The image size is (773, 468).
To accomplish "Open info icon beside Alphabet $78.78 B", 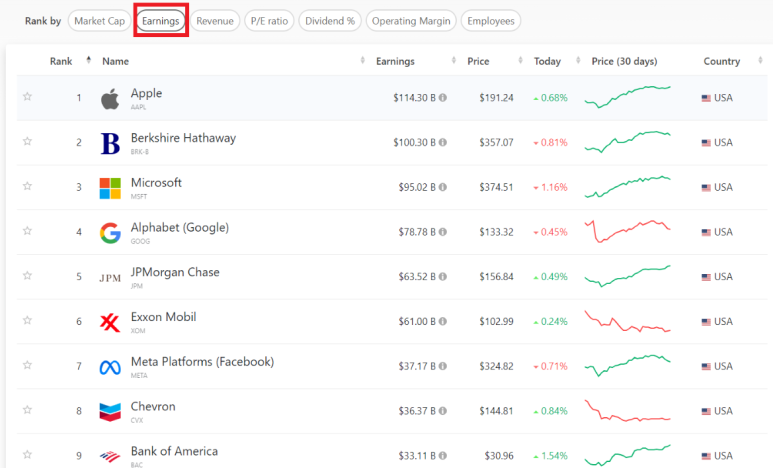I will pyautogui.click(x=443, y=232).
